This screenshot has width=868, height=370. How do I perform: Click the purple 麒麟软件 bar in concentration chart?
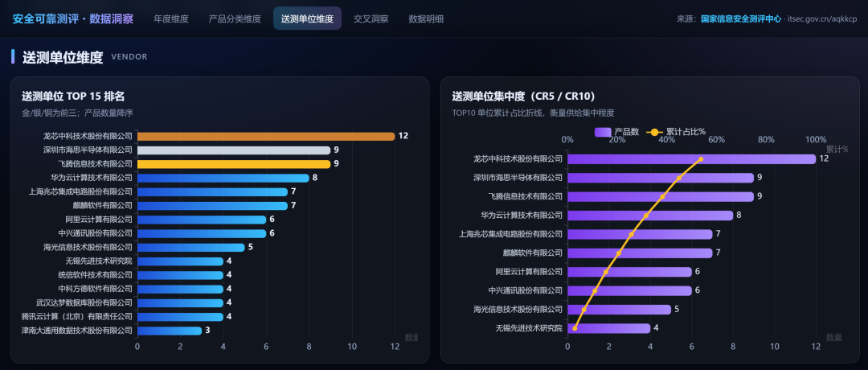click(x=640, y=253)
